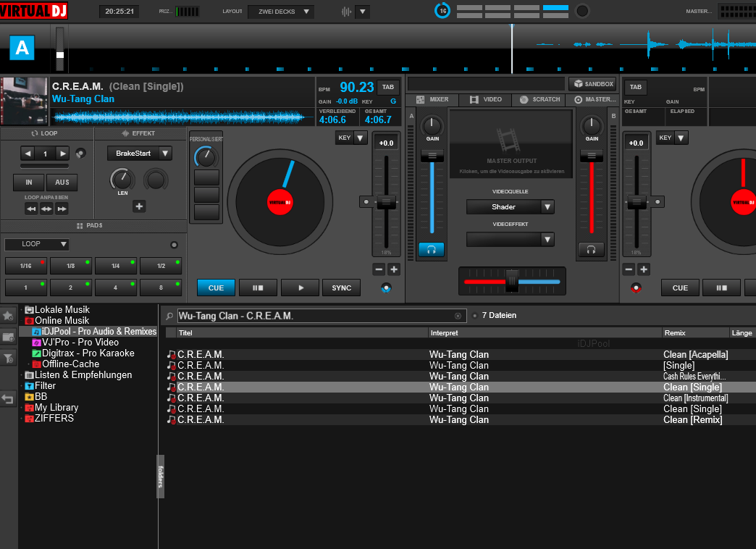756x549 pixels.
Task: Move loop forward with forward arrows icon
Action: click(62, 209)
